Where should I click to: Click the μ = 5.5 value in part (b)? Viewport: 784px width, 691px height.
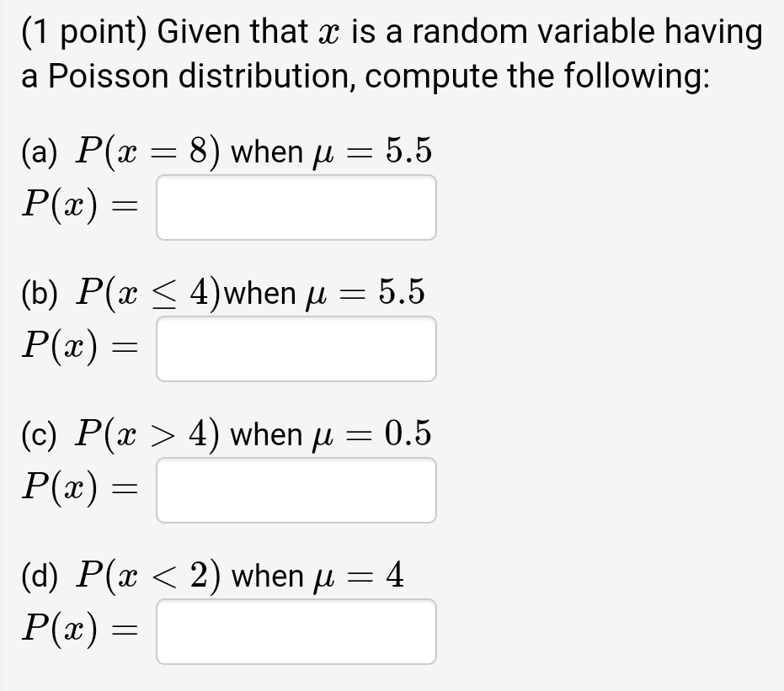coord(365,293)
